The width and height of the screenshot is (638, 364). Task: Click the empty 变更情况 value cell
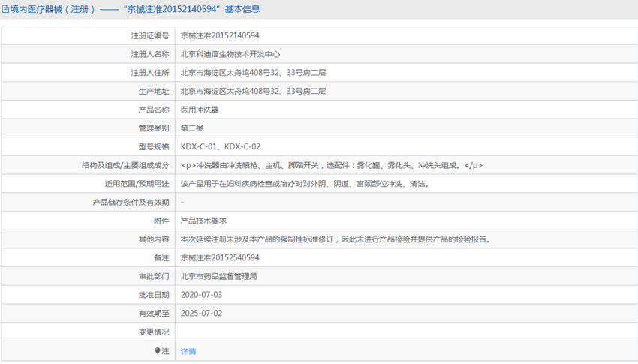(x=405, y=332)
